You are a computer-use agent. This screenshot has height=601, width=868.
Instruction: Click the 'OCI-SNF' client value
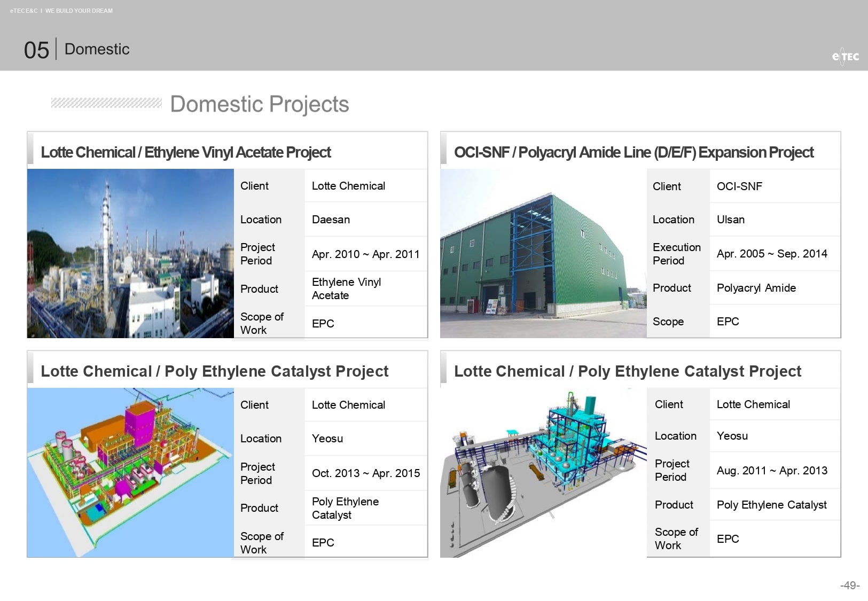click(740, 186)
